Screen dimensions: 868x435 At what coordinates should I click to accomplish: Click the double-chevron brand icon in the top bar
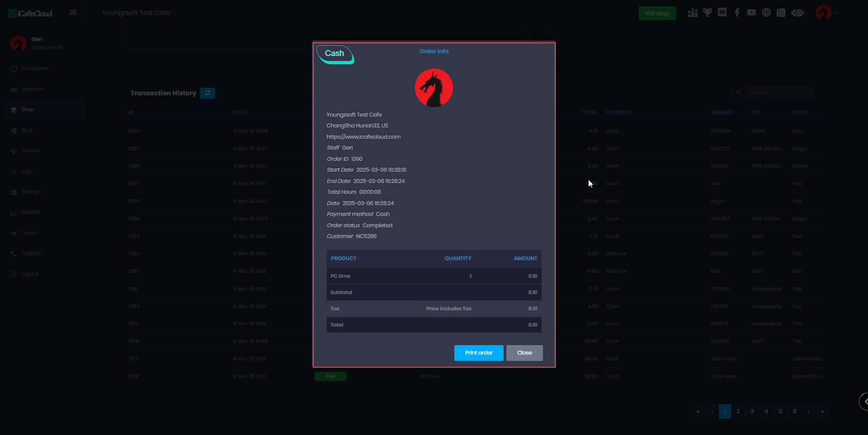(x=798, y=13)
